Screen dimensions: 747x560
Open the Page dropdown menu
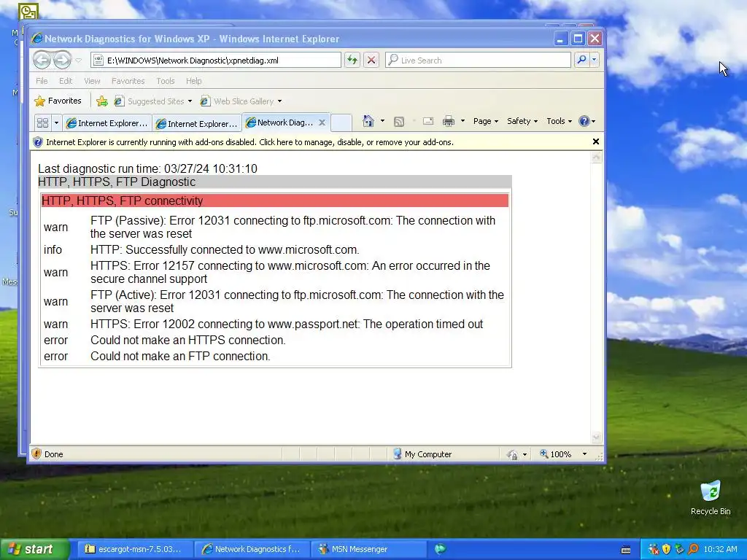click(485, 121)
